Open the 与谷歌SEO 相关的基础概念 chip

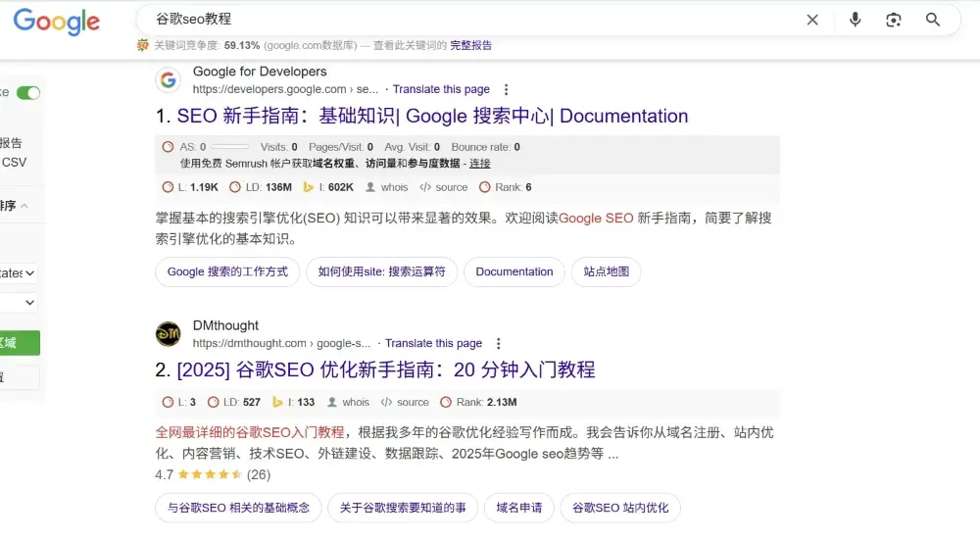pos(238,508)
